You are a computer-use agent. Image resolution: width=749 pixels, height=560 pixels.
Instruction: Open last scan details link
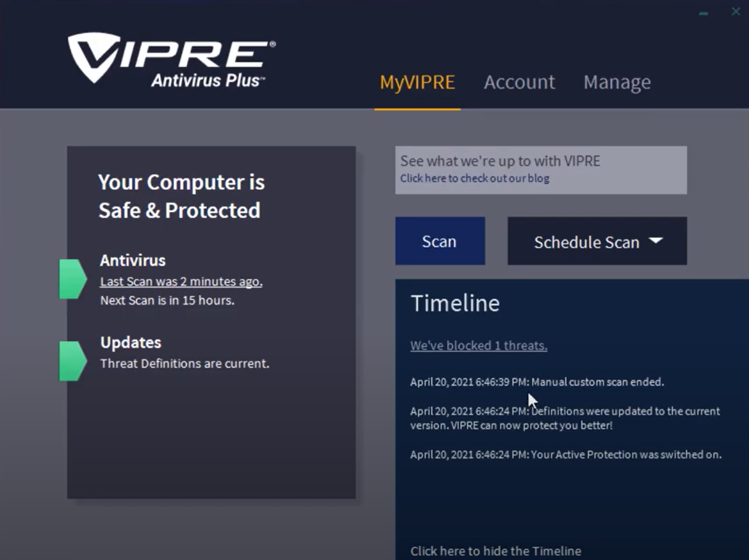pyautogui.click(x=180, y=281)
